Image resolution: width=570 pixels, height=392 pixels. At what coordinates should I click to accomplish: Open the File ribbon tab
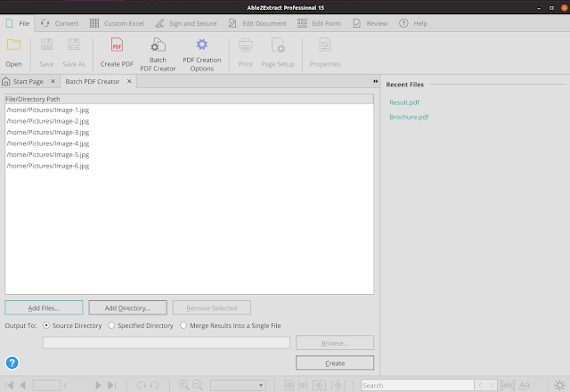(18, 23)
